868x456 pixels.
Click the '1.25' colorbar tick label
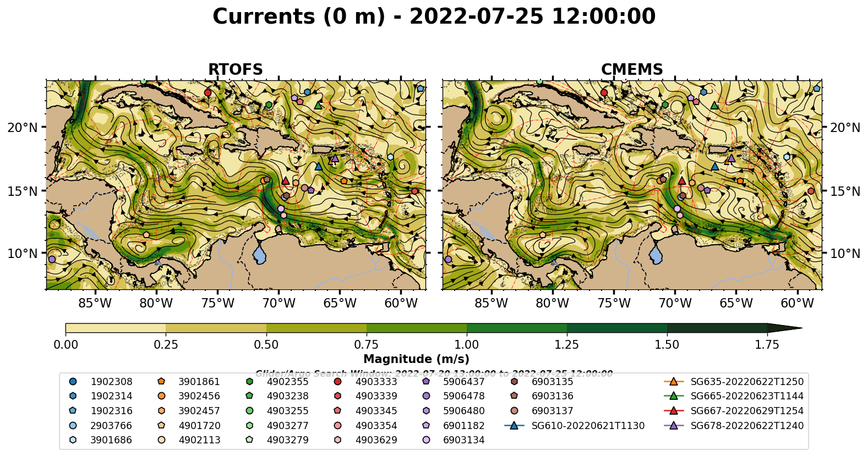pyautogui.click(x=567, y=345)
